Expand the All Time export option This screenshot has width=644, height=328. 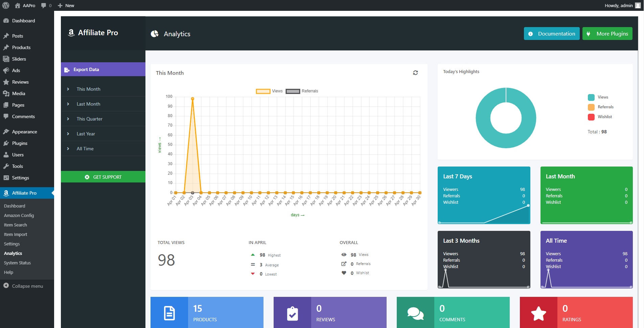(x=85, y=148)
